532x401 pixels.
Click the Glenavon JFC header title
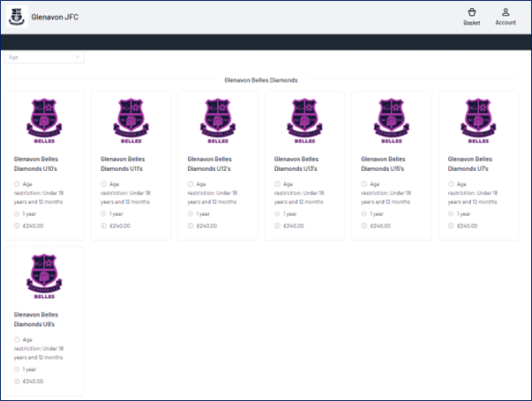coord(55,17)
